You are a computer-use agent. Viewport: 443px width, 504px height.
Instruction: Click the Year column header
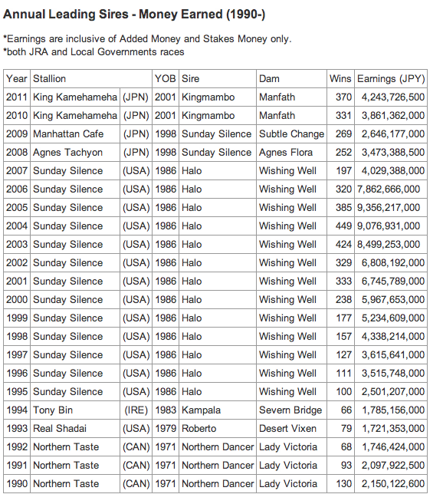click(x=17, y=79)
